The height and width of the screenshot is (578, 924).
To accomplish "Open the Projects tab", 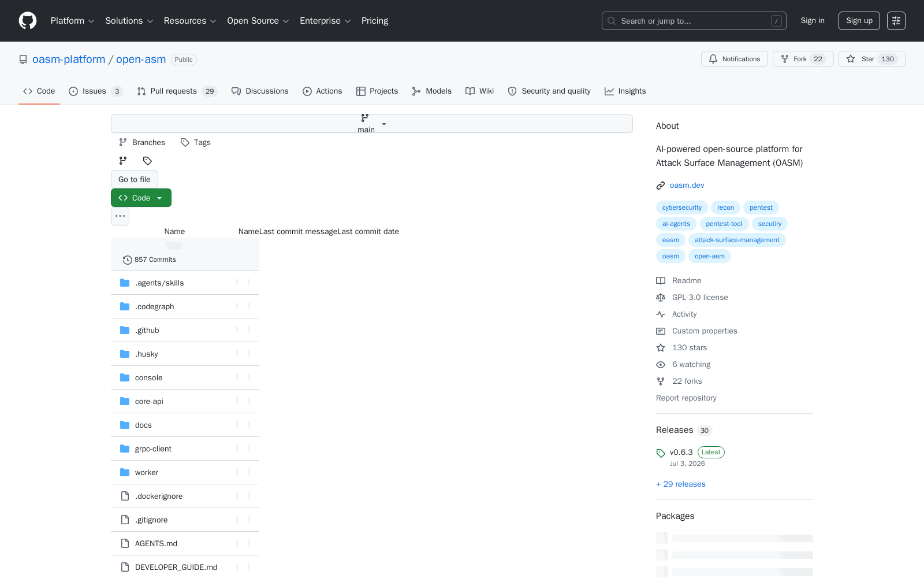I will point(377,91).
